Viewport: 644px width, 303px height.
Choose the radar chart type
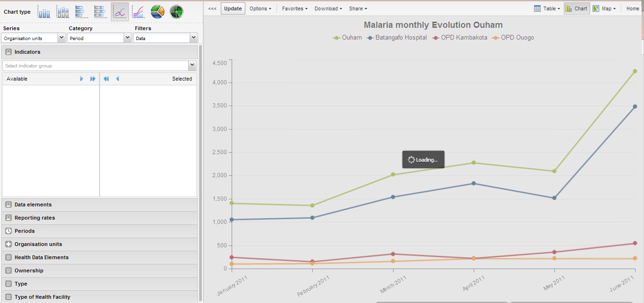pos(176,12)
